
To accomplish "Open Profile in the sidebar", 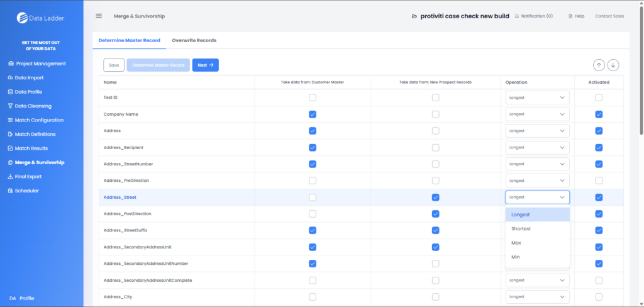I will click(26, 298).
